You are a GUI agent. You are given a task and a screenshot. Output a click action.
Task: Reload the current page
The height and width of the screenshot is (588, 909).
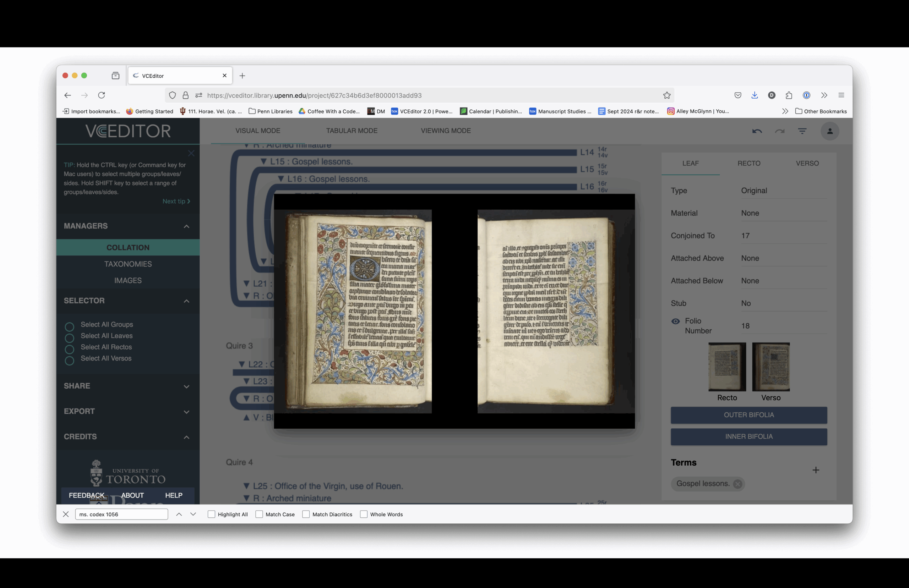[101, 95]
